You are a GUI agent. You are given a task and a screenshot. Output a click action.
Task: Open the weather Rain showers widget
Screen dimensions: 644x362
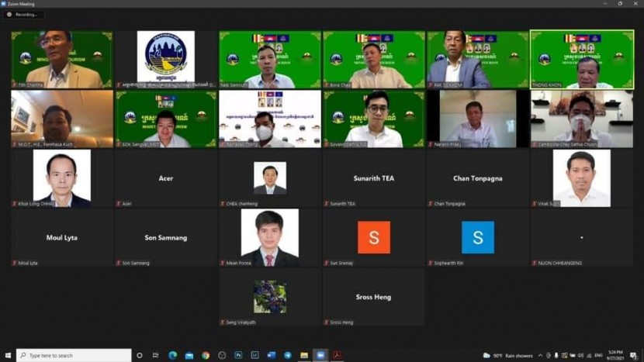pos(508,355)
